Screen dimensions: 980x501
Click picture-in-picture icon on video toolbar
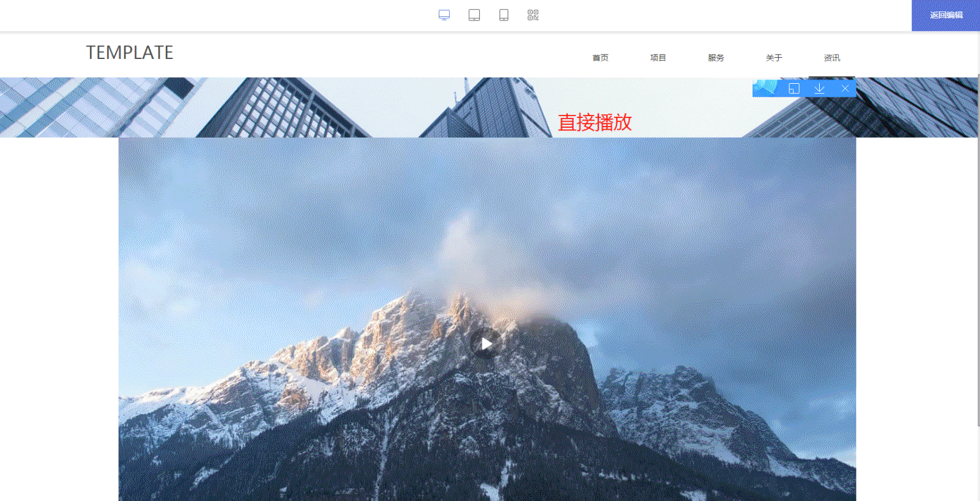(x=794, y=88)
